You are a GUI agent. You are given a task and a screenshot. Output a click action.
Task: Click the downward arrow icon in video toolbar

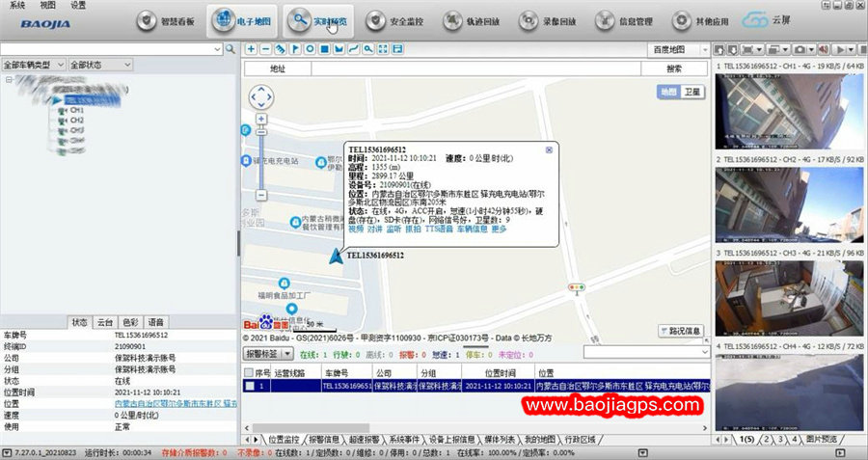732,50
